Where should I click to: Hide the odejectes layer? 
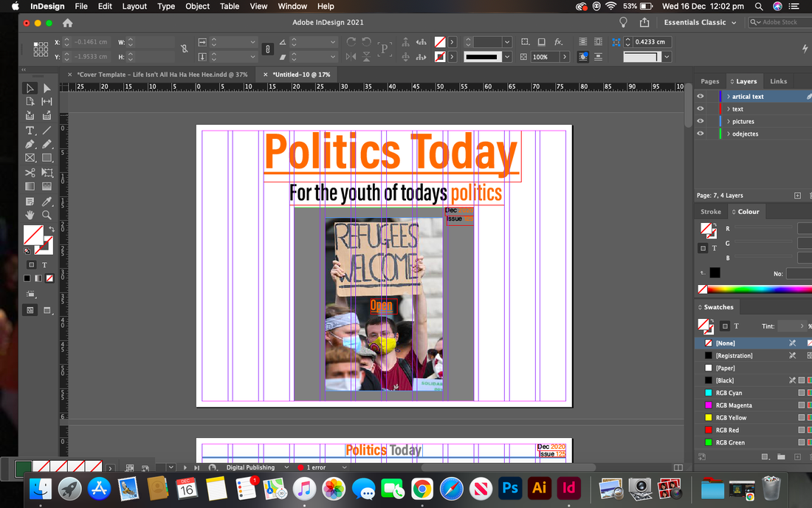[x=700, y=134]
